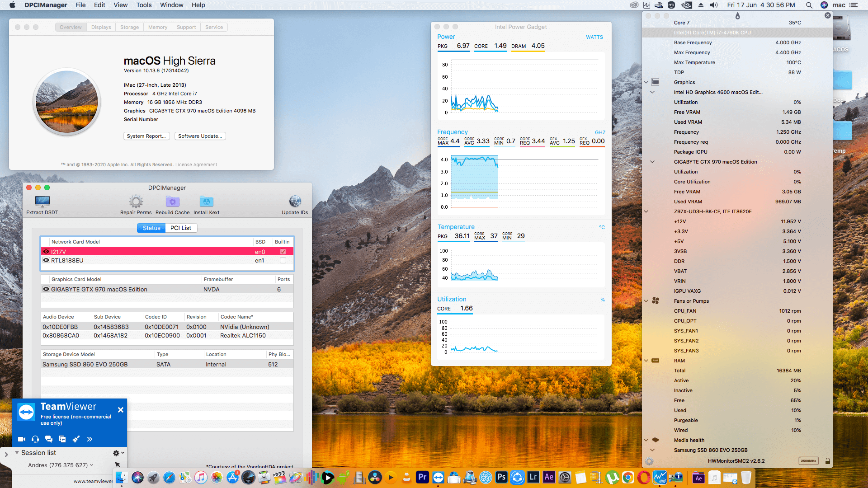This screenshot has height=488, width=868.
Task: Toggle visibility of the RTL8188EU network card
Action: pyautogui.click(x=46, y=260)
